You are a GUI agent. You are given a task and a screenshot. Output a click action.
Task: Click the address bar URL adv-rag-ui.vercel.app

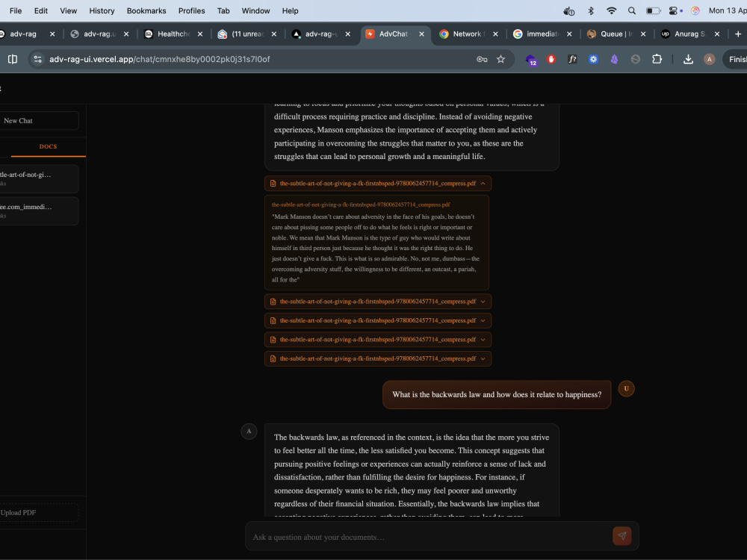point(160,59)
